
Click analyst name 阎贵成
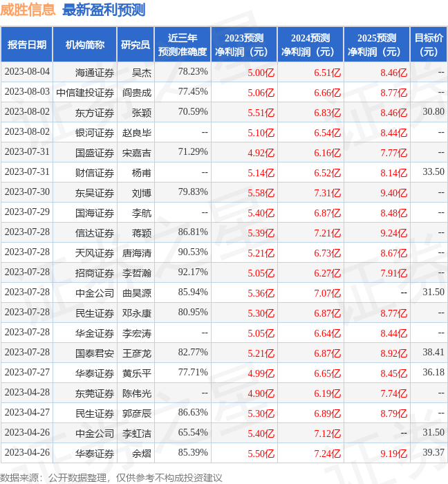point(137,93)
